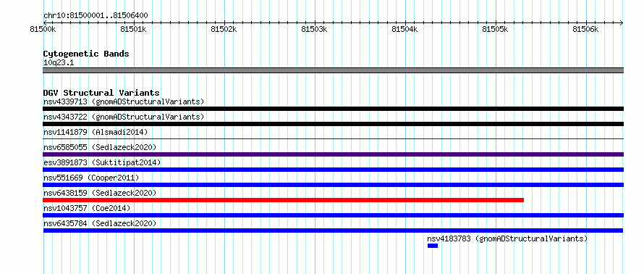Select the blue bar for nsv551669
Screen dimensions: 644x274
[x=333, y=185]
